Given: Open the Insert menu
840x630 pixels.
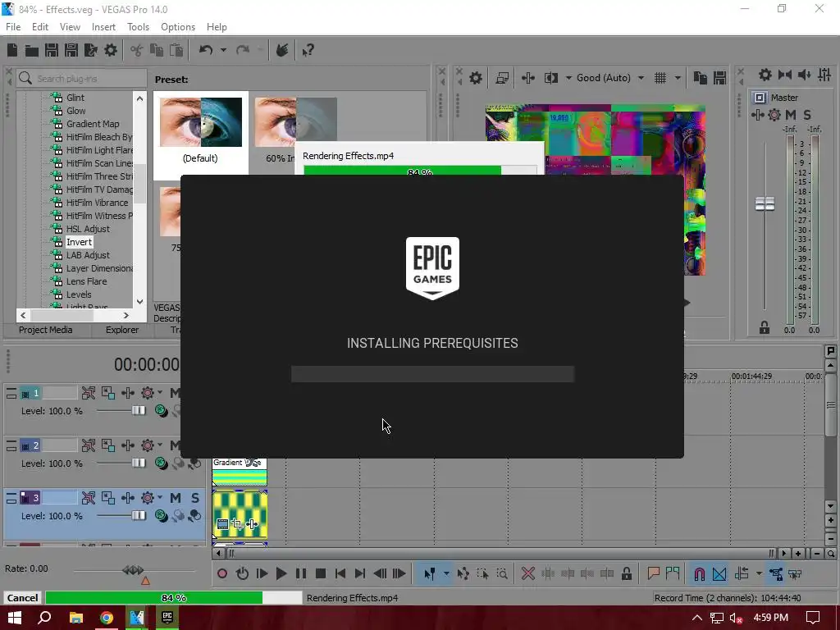Looking at the screenshot, I should coord(103,27).
